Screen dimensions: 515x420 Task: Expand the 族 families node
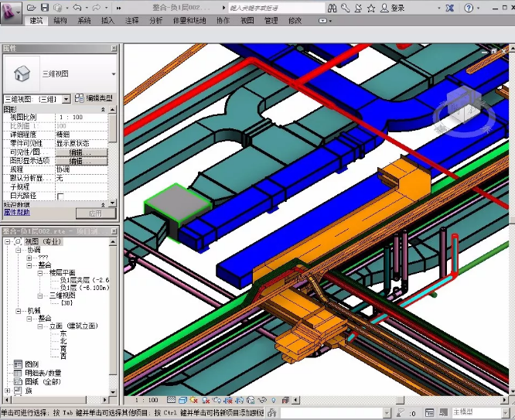[x=8, y=391]
